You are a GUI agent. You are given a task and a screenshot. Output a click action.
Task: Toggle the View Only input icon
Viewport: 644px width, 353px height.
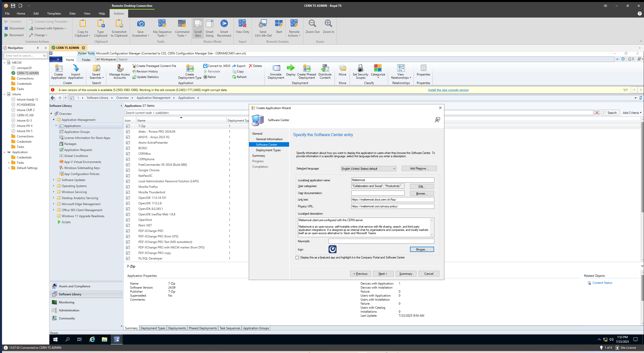[x=243, y=26]
